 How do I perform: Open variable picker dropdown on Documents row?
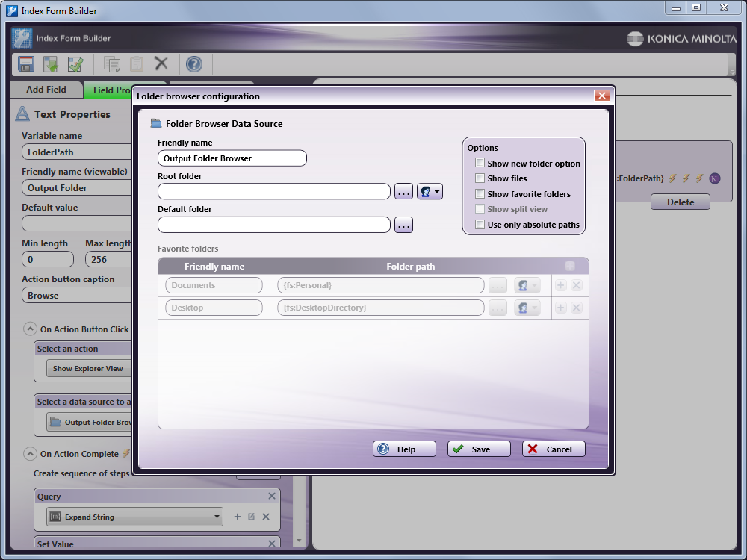[x=527, y=285]
